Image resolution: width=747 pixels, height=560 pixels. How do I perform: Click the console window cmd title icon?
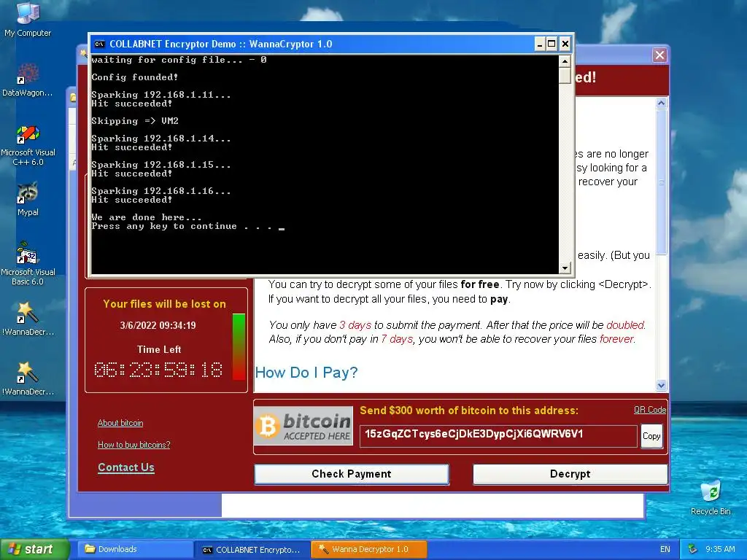(99, 44)
